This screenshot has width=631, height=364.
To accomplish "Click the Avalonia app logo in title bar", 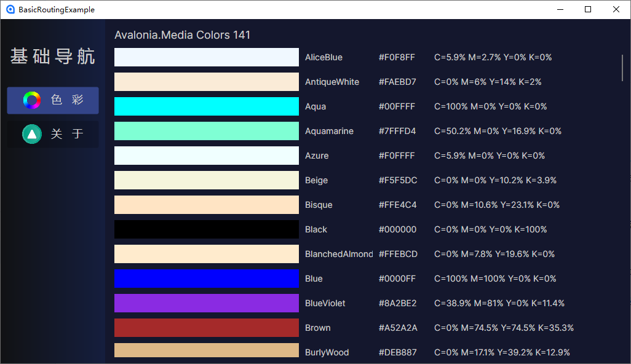I will 10,9.
